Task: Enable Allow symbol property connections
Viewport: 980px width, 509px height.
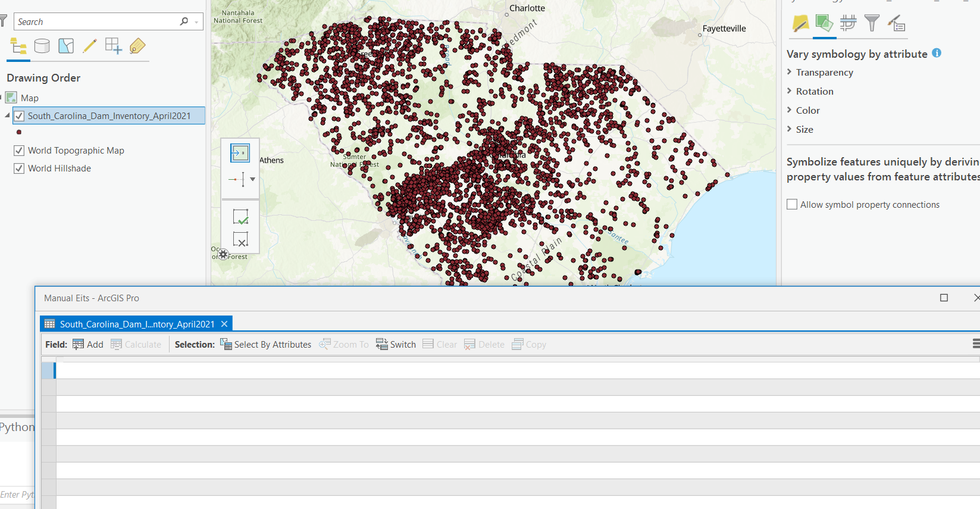Action: pyautogui.click(x=792, y=204)
